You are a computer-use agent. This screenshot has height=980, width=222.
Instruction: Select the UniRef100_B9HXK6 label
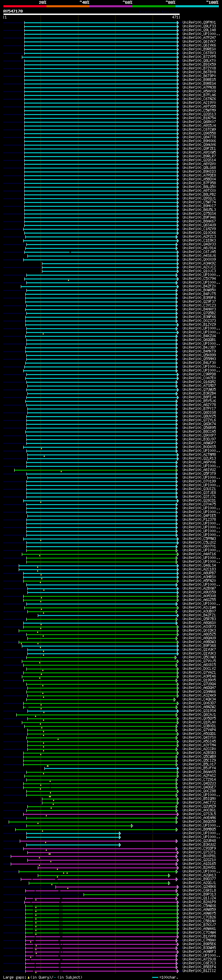199,141
